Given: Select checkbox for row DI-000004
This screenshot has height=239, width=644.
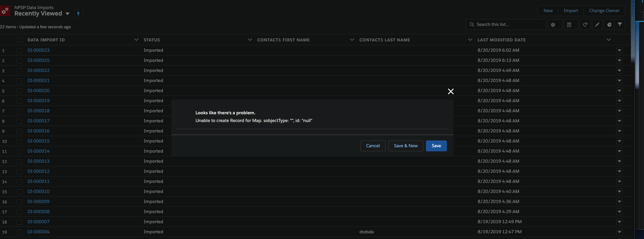Looking at the screenshot, I should point(19,232).
